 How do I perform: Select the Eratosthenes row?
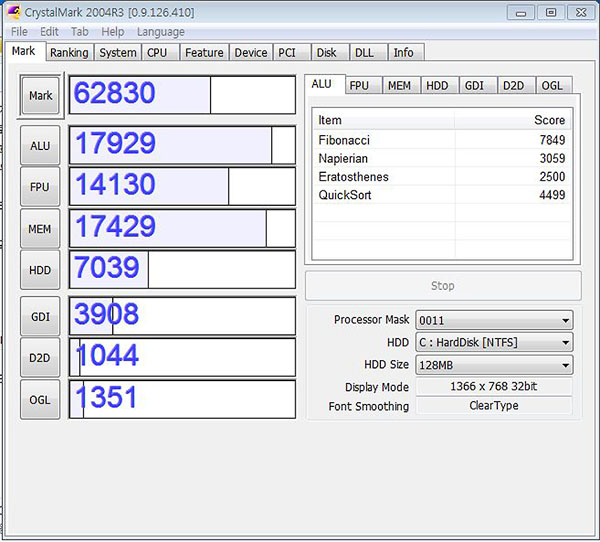pos(442,176)
